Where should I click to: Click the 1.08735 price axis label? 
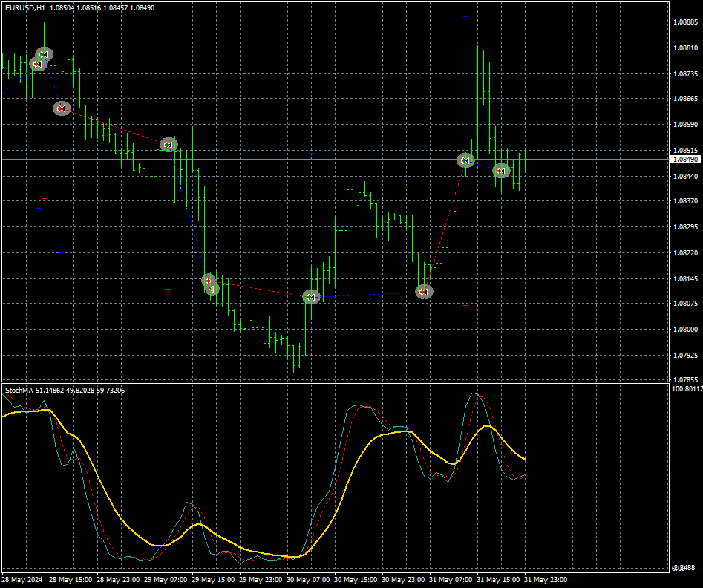pos(685,73)
